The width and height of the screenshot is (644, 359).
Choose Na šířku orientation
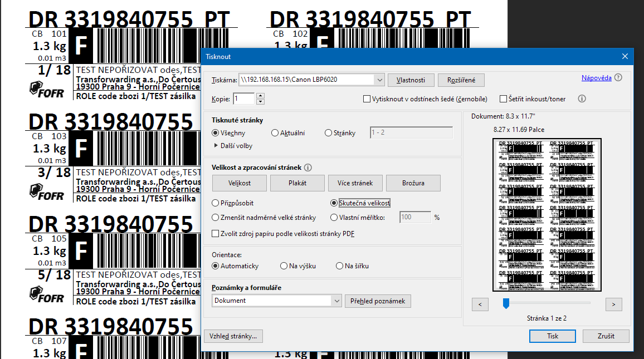[x=340, y=266]
